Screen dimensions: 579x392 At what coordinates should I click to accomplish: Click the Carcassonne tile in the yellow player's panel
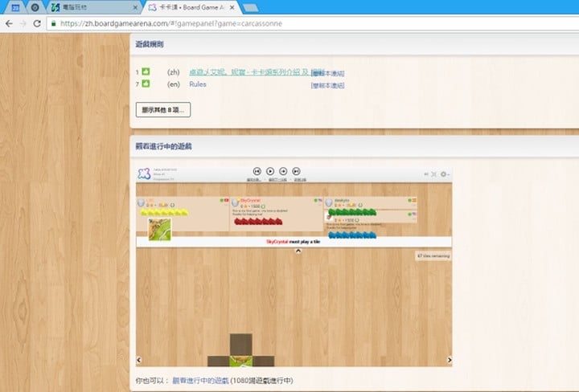click(160, 229)
